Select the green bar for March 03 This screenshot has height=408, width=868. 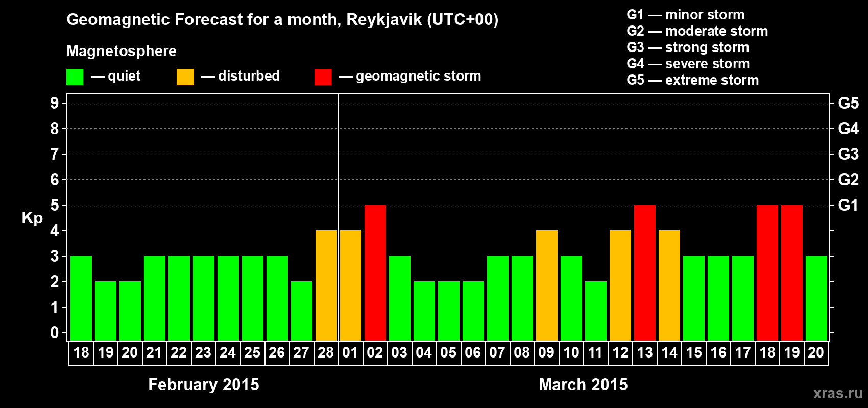[400, 298]
